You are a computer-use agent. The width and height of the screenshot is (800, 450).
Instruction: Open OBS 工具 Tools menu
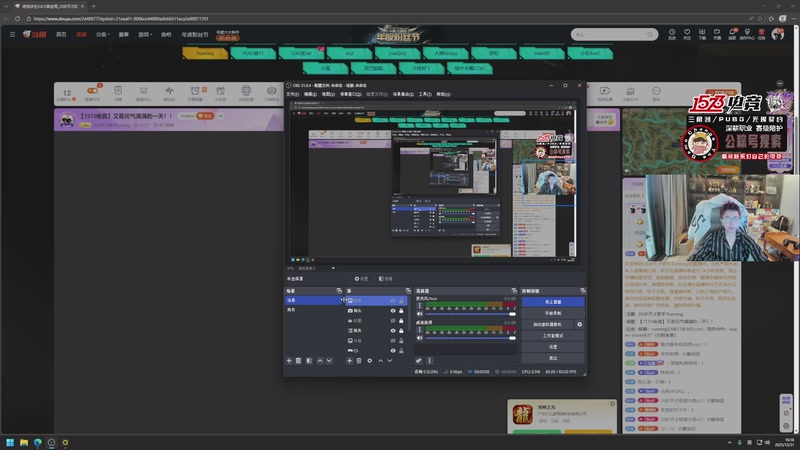click(425, 94)
